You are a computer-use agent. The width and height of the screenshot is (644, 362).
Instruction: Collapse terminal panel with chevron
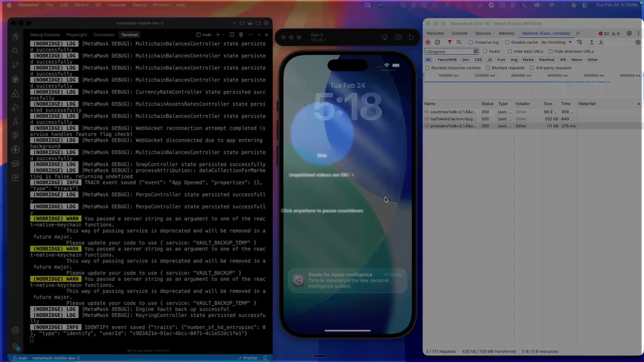(259, 35)
